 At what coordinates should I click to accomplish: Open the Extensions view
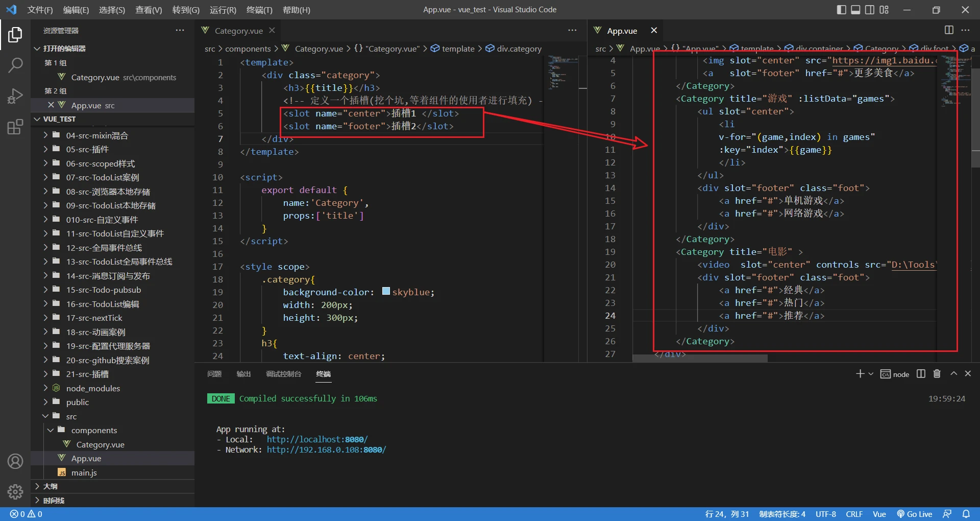[15, 127]
